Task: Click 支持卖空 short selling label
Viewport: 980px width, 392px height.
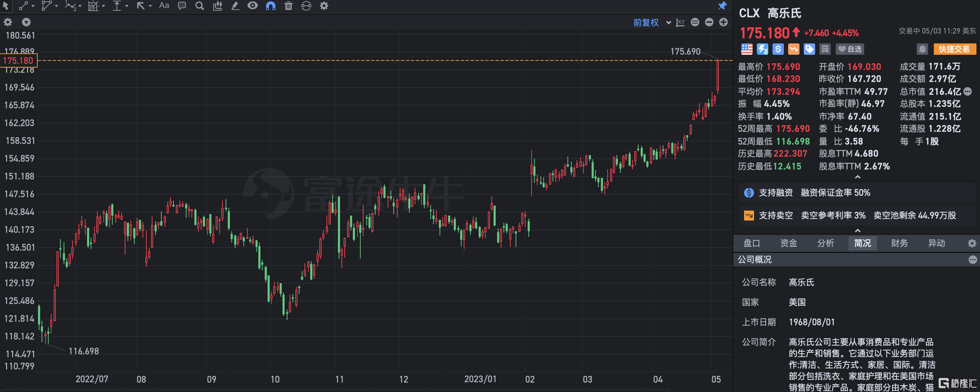Action: tap(776, 215)
